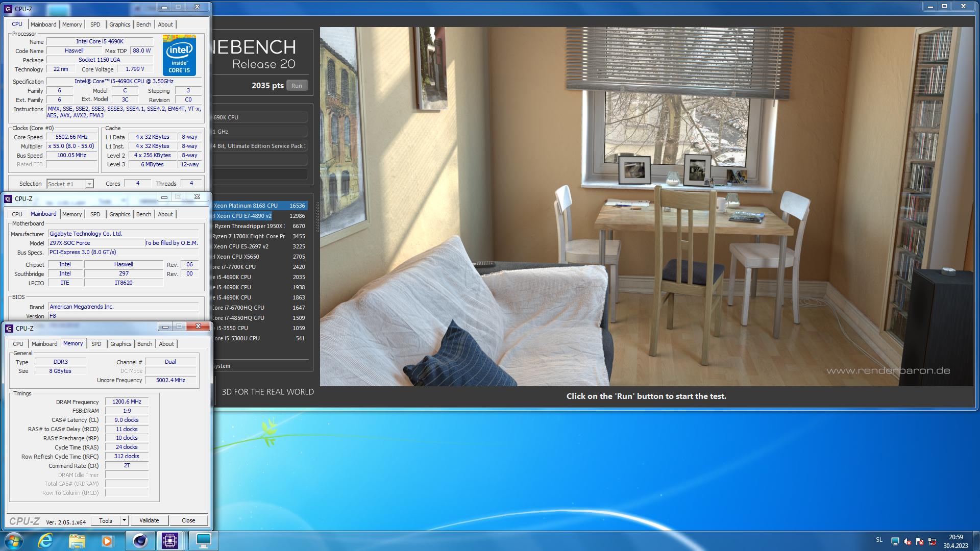Click the Intel Core i5 logo badge
The width and height of the screenshot is (980, 551).
(179, 55)
